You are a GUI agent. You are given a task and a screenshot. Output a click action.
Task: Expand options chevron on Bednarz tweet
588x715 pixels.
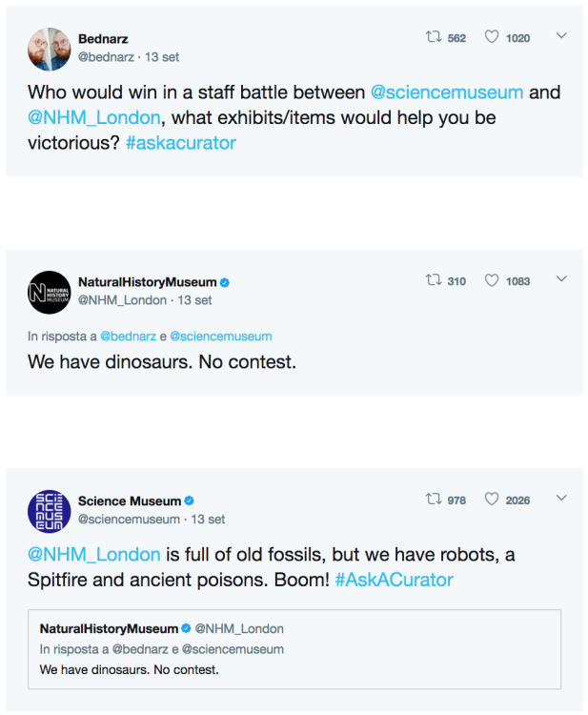[x=561, y=36]
